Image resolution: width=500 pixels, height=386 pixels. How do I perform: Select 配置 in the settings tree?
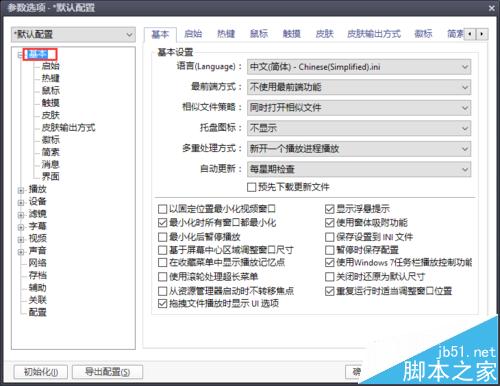(38, 312)
